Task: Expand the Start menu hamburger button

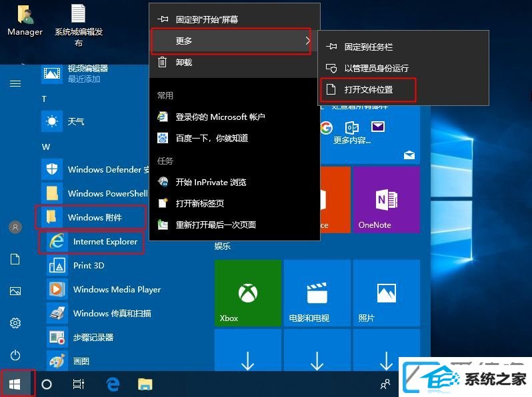Action: pyautogui.click(x=15, y=83)
